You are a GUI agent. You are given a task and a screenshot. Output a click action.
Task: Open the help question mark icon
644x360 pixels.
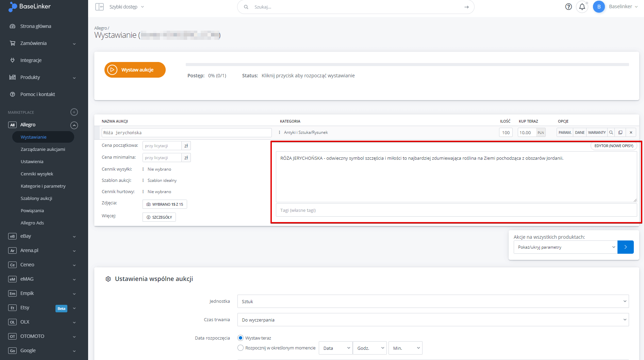568,7
